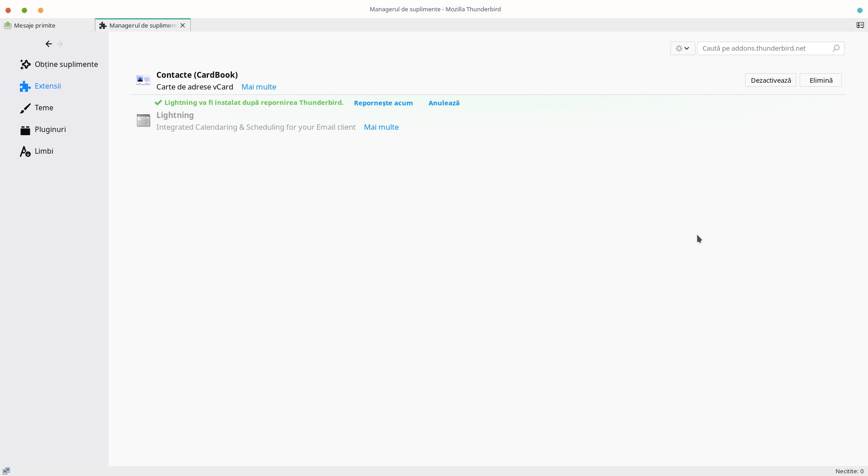Cancel Lightning install via Anulează
Image resolution: width=868 pixels, height=476 pixels.
pos(443,103)
